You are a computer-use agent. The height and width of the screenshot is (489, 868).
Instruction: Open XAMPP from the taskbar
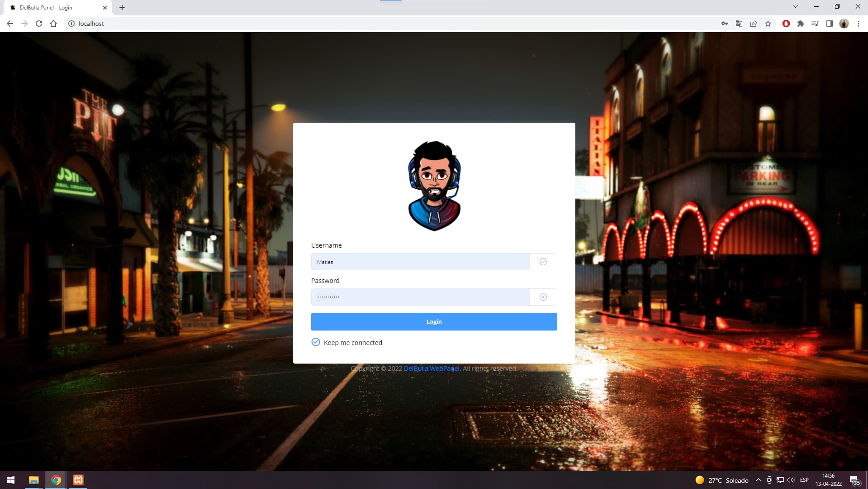(78, 480)
